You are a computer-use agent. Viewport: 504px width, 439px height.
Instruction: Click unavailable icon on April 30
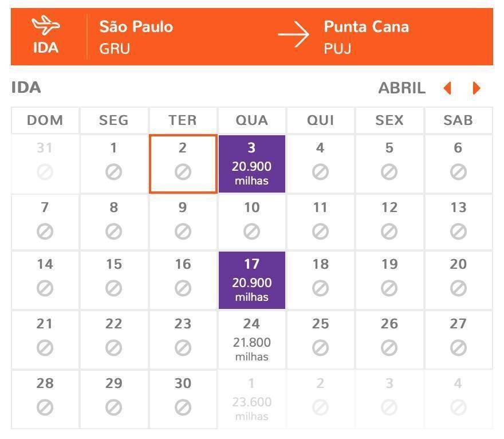point(183,407)
